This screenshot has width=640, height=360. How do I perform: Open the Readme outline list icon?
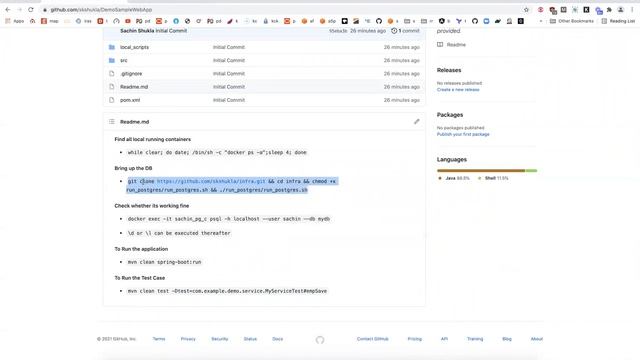pos(112,122)
